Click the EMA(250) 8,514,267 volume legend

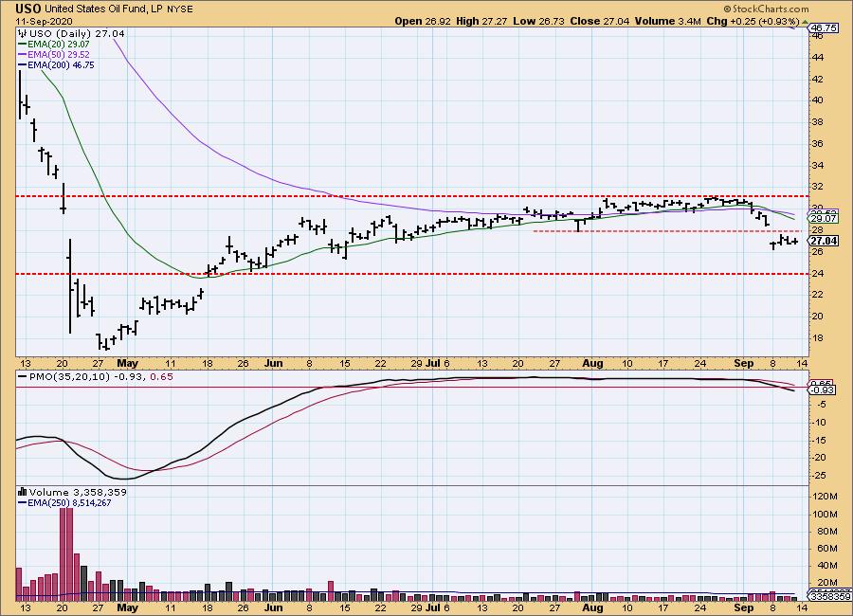point(69,503)
